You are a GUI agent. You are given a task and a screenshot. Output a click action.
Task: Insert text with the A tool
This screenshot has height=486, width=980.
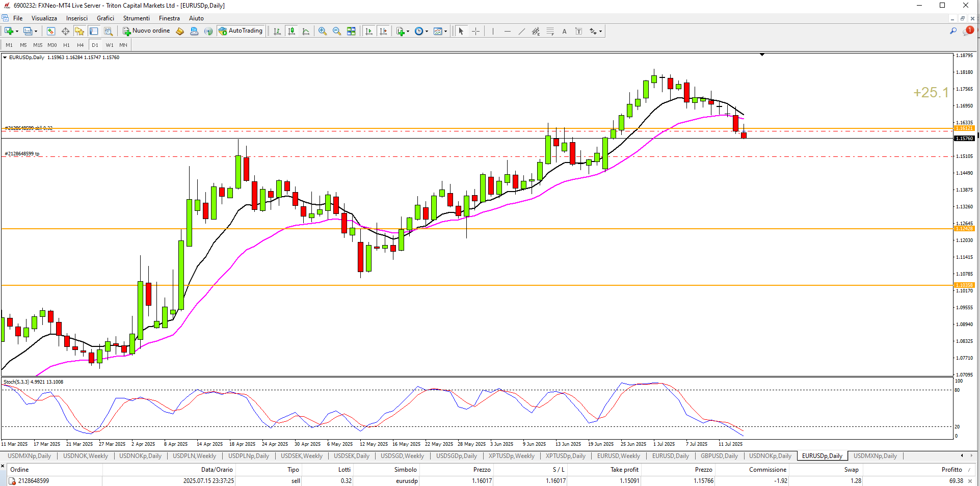point(564,31)
